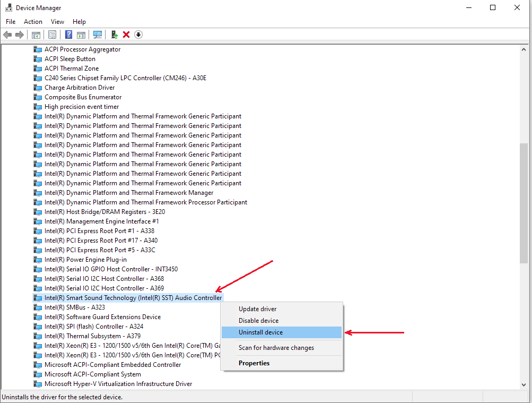532x403 pixels.
Task: Select C240 Series Chipset Family LPC Controller
Action: 125,78
